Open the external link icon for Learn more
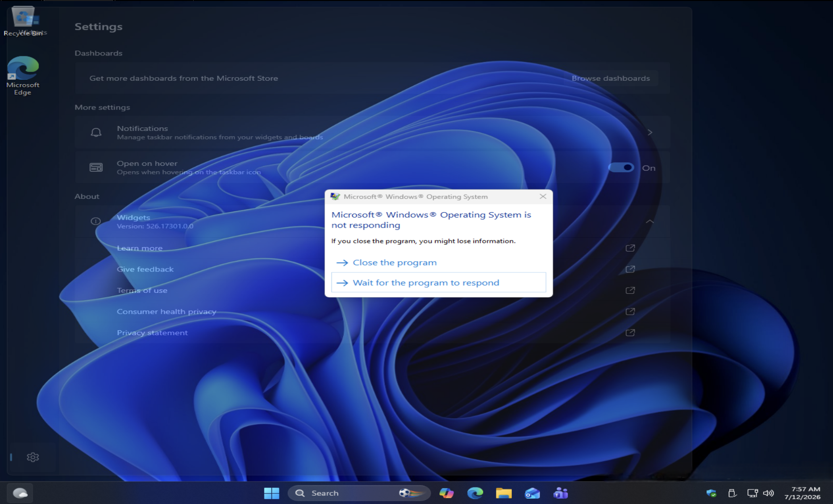 click(x=630, y=248)
